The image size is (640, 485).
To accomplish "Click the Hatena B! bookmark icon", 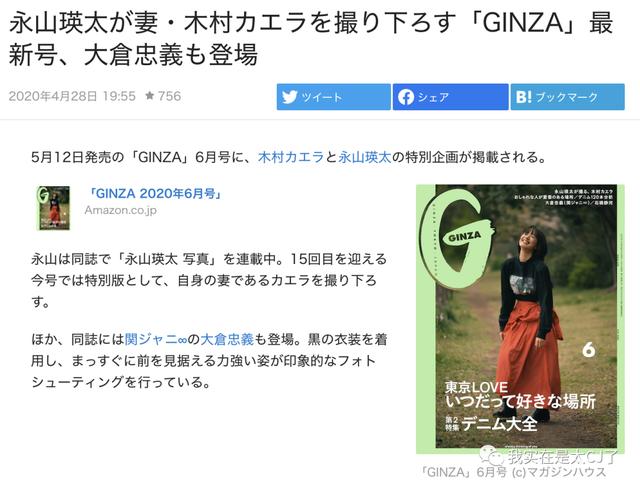I will [524, 97].
